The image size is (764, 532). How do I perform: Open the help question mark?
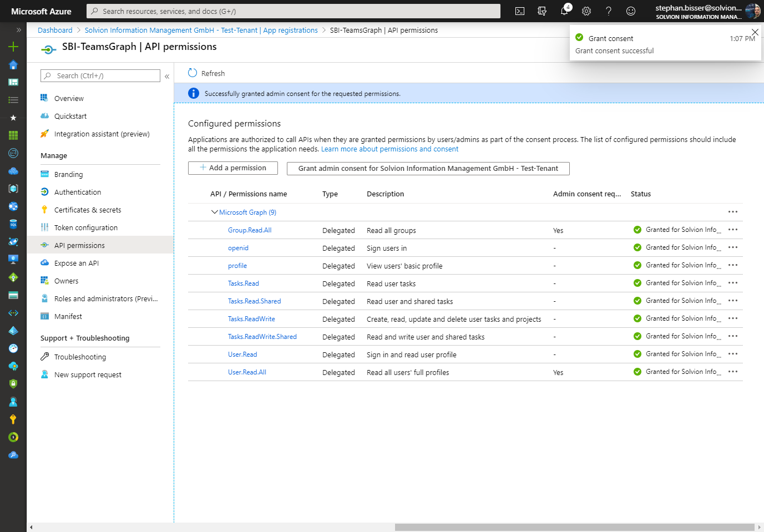609,11
